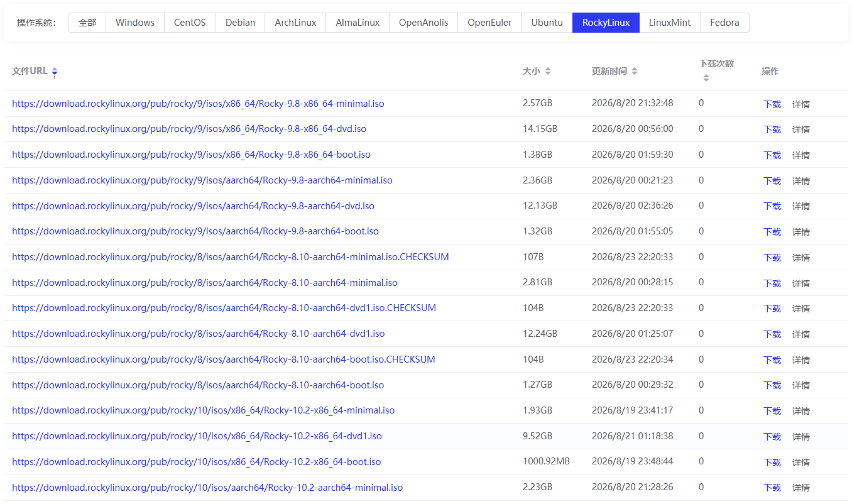Click the 1000.92MB size cell
The height and width of the screenshot is (504, 852).
[546, 461]
